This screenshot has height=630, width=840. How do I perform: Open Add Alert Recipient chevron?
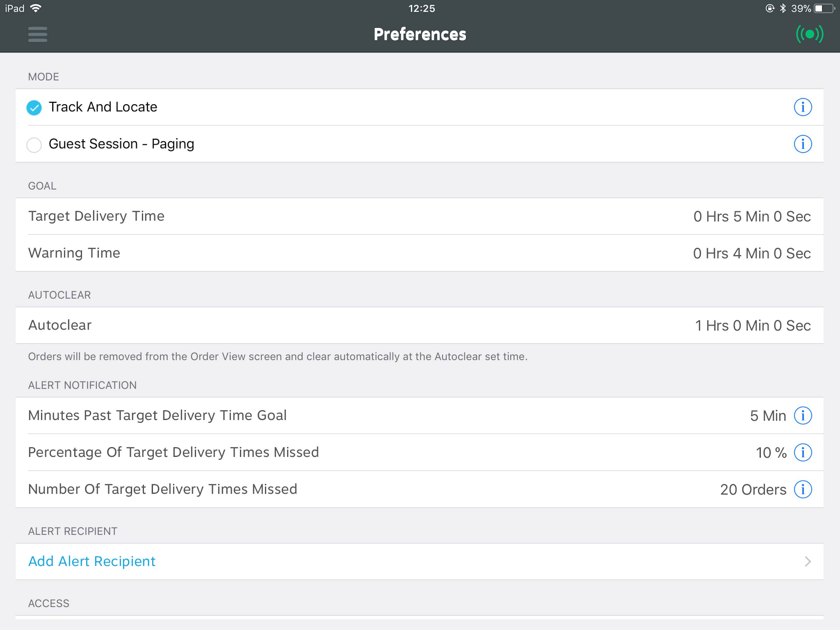click(808, 562)
